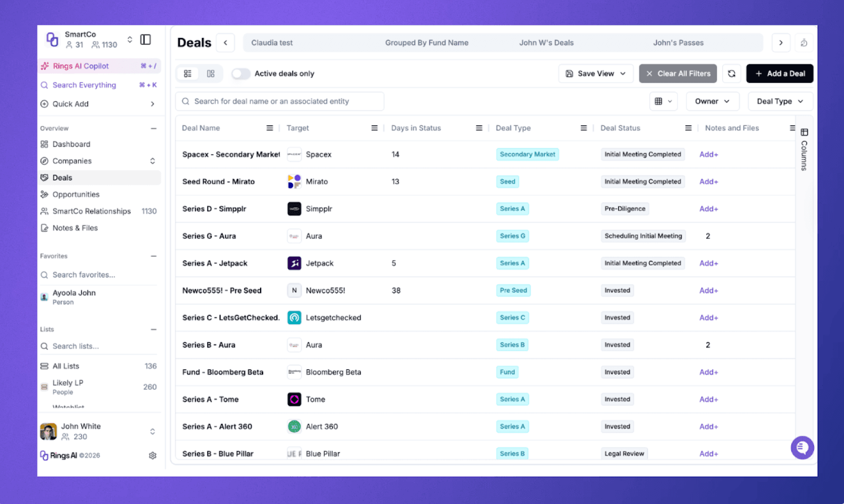Open the chat bubble in bottom right corner
Viewport: 844px width, 504px height.
click(x=802, y=447)
